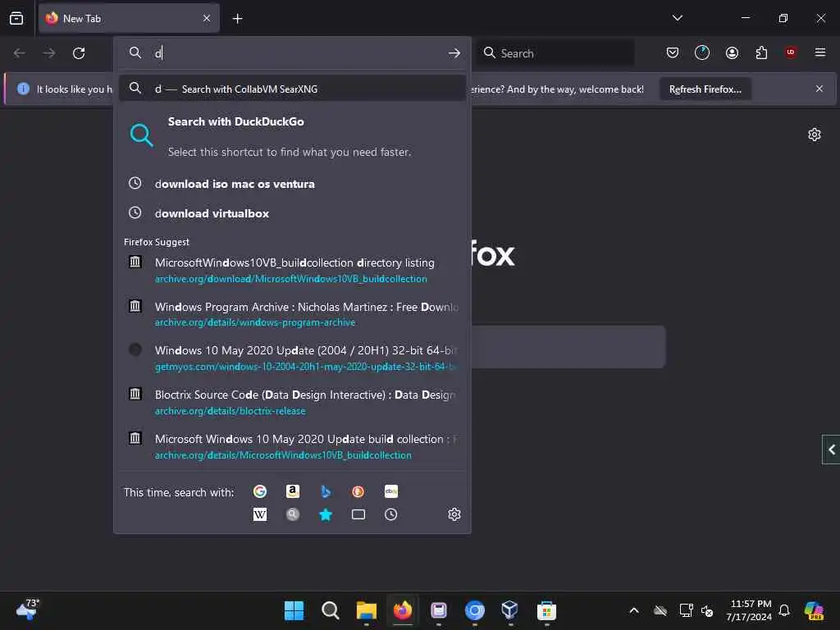This screenshot has width=840, height=630.
Task: Open the muted volume tray icon
Action: click(707, 610)
